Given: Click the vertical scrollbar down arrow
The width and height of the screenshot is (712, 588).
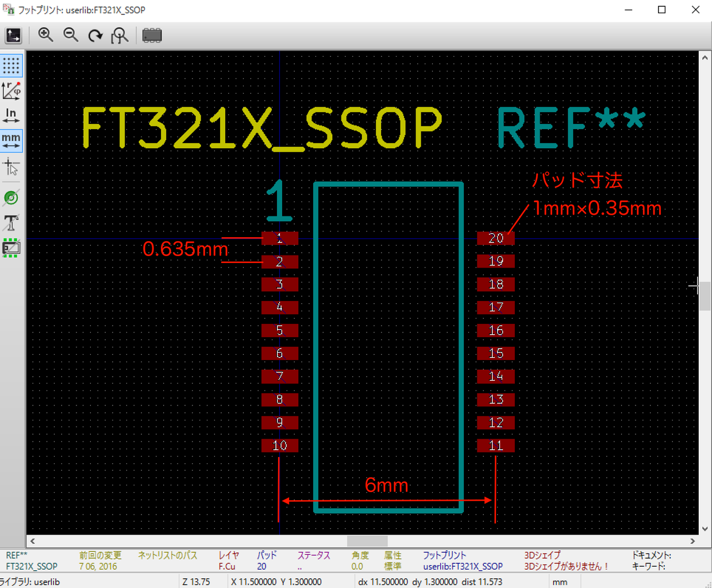Looking at the screenshot, I should coord(705,529).
